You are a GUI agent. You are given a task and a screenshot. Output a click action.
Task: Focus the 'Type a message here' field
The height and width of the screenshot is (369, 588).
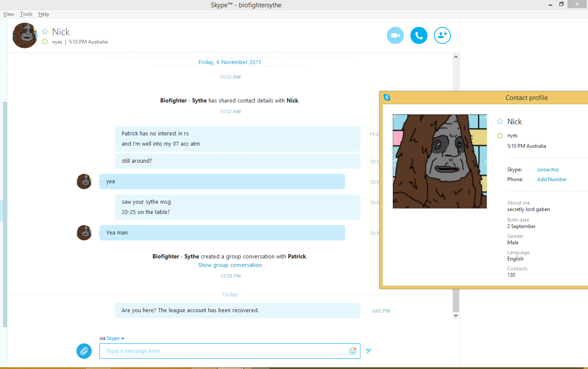(230, 351)
